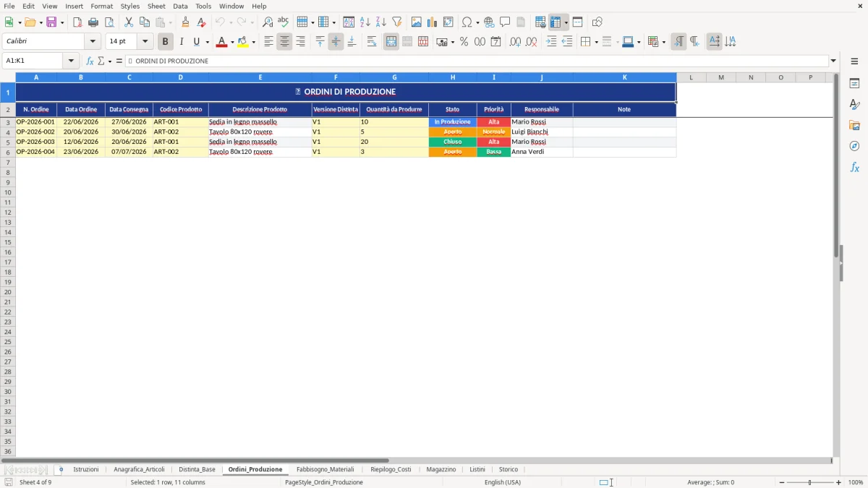Toggle Center Horizontally alignment
The height and width of the screenshot is (488, 868).
(x=284, y=42)
